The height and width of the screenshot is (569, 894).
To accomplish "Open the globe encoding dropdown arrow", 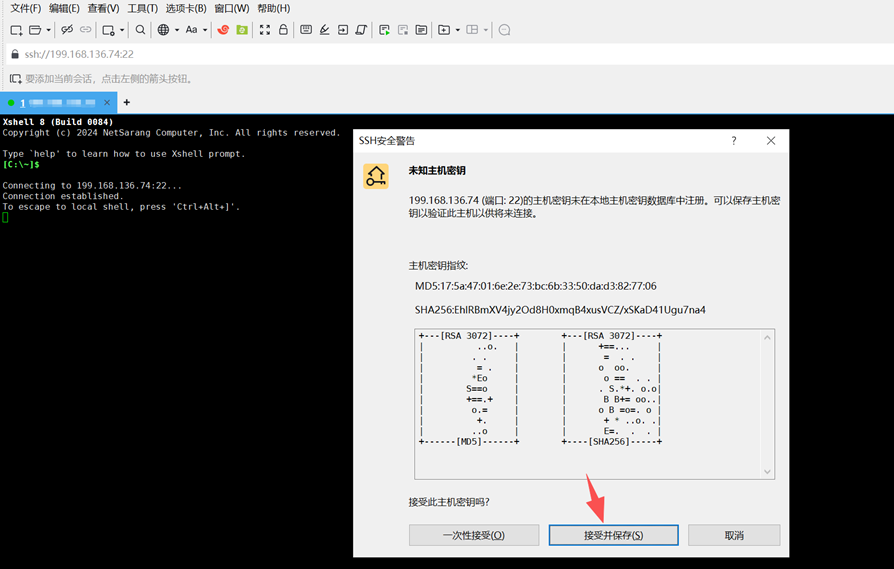I will (177, 30).
